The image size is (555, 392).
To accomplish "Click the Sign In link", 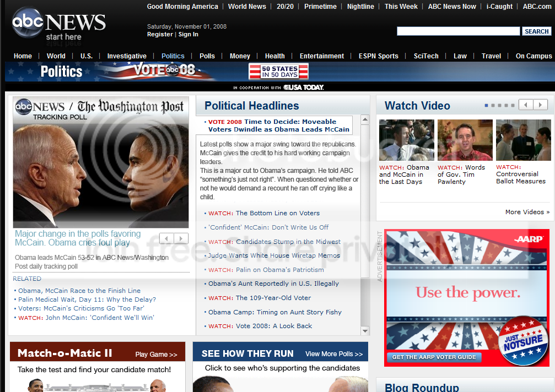I will pyautogui.click(x=188, y=34).
